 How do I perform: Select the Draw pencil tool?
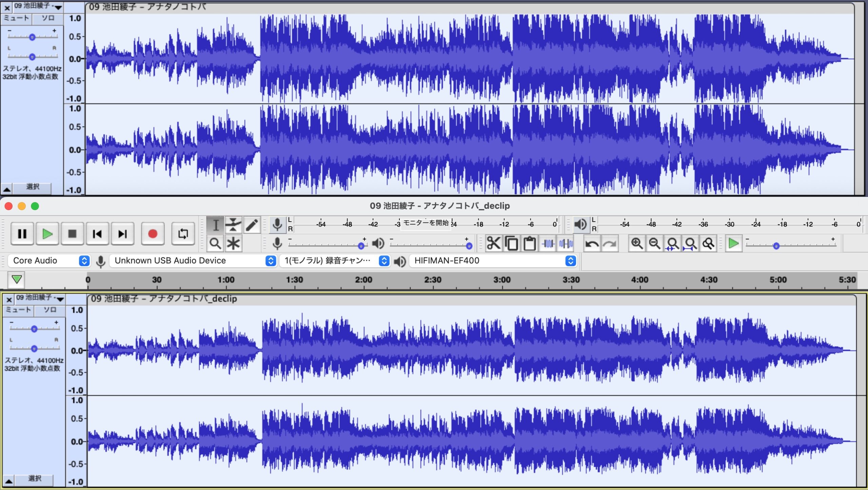252,225
